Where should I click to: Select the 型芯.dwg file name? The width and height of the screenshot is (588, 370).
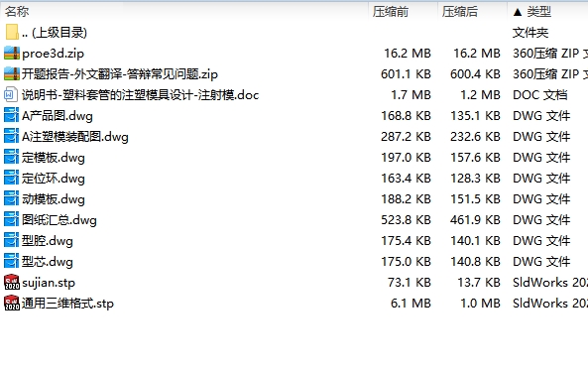pos(48,262)
